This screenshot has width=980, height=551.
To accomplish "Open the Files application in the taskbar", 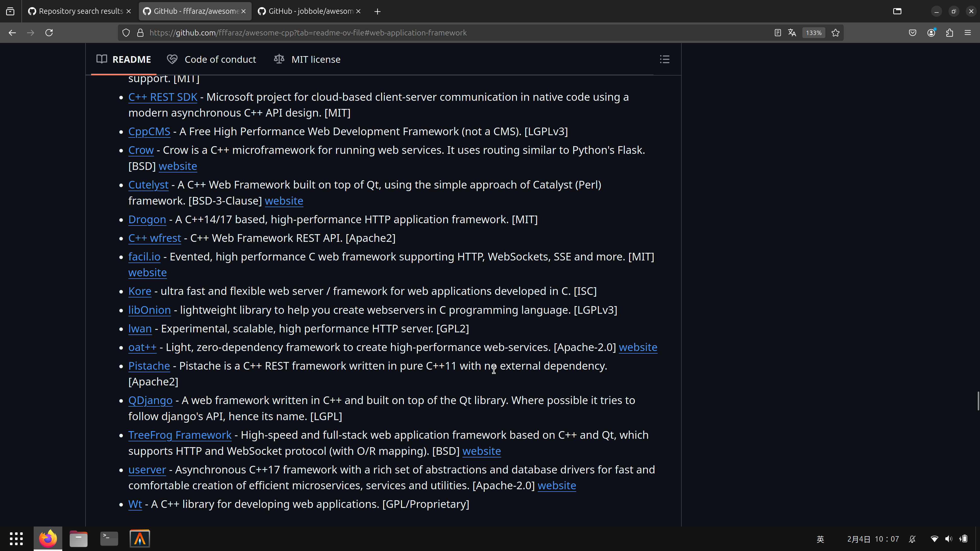I will tap(78, 539).
